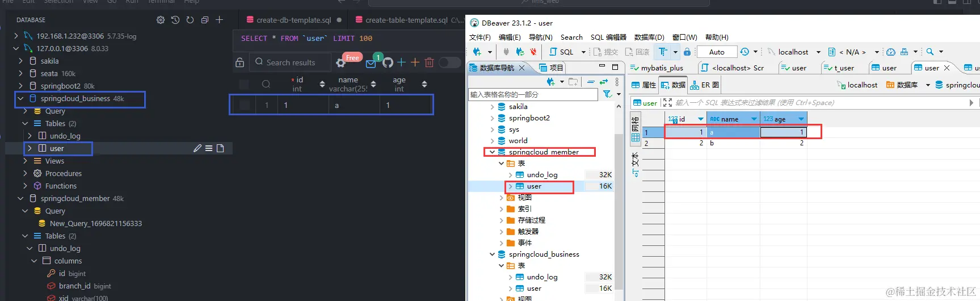Click DBeaver search magnifier toolbar icon
980x301 pixels.
click(x=929, y=52)
